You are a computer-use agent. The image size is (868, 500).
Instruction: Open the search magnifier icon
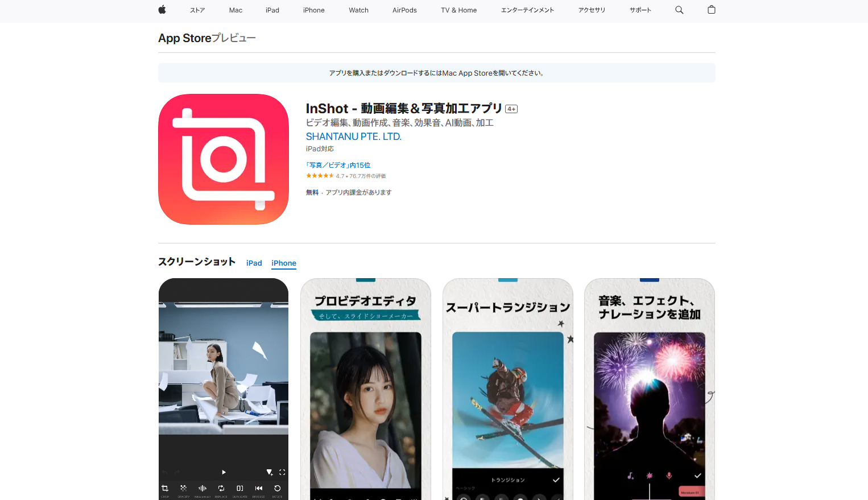coord(679,10)
